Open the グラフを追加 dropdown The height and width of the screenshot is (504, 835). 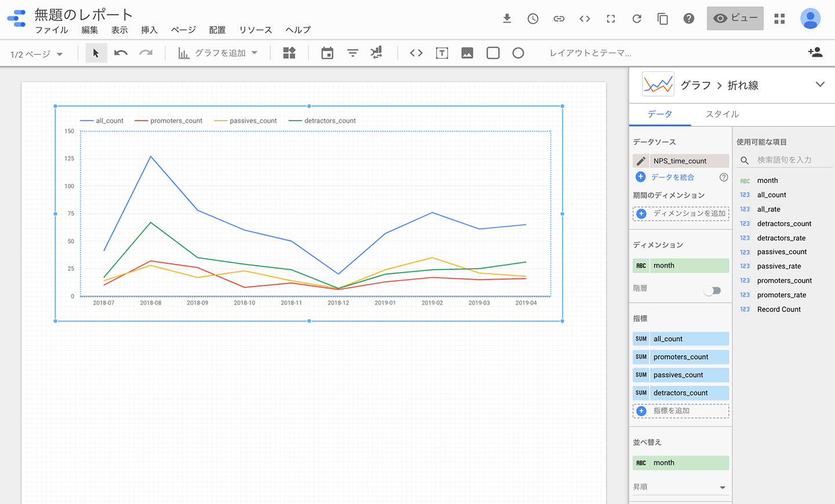pos(217,53)
